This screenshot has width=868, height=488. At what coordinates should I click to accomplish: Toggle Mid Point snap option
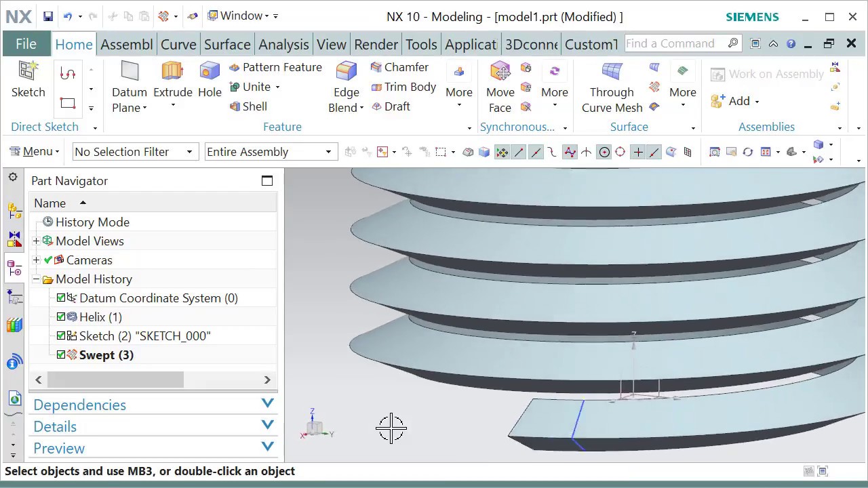[536, 152]
